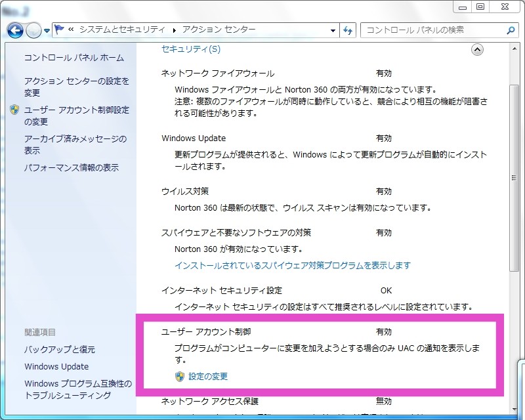Open バックアップと復元 in related items
Viewport: 525px width, 420px height.
tap(60, 350)
